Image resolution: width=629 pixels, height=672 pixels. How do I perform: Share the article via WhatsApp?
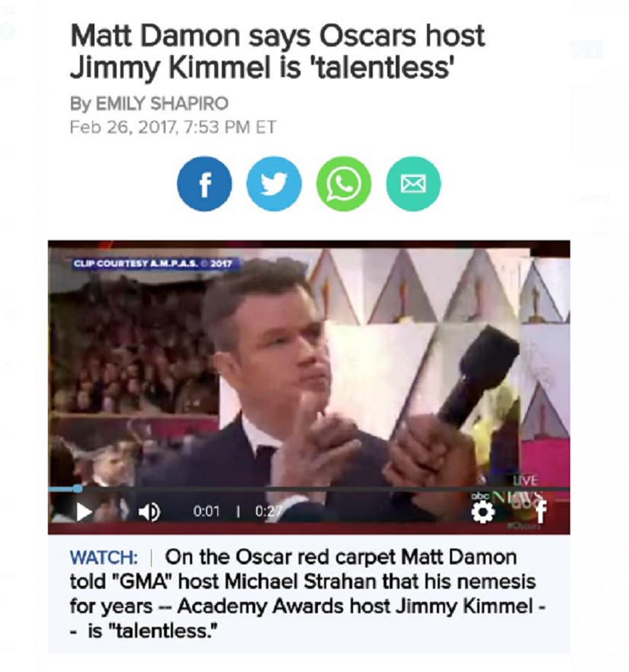tap(344, 184)
